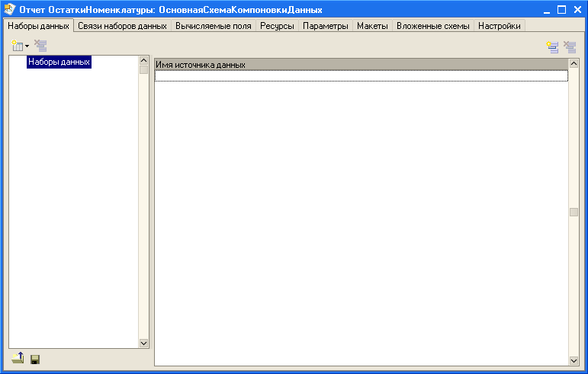Image resolution: width=588 pixels, height=374 pixels.
Task: Open the Вычисляемые поля tab
Action: click(x=213, y=26)
